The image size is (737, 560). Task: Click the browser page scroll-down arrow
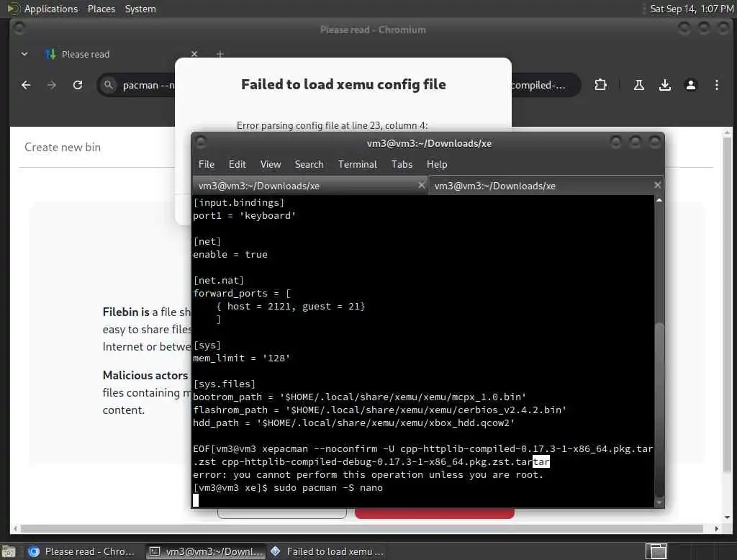click(727, 518)
